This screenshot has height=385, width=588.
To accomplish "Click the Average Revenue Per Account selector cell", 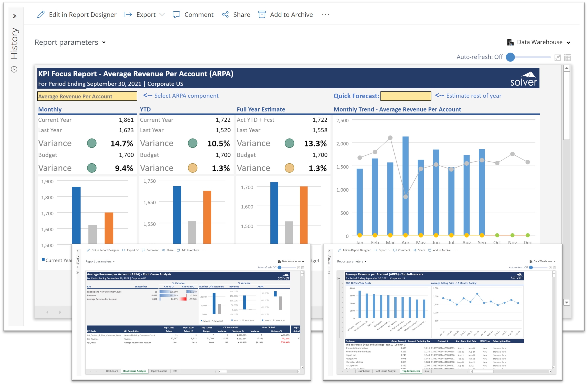I will (x=87, y=96).
